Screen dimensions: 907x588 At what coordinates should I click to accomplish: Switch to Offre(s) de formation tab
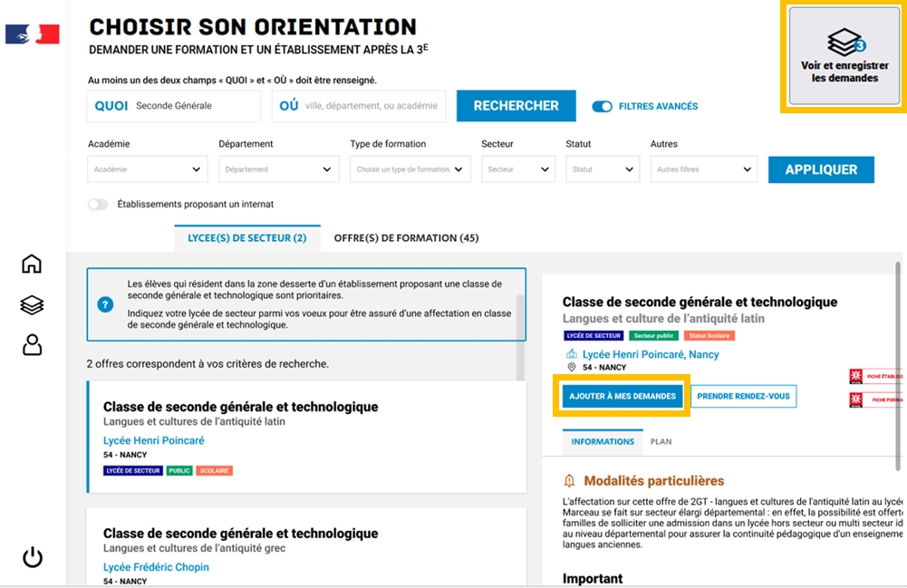(406, 238)
